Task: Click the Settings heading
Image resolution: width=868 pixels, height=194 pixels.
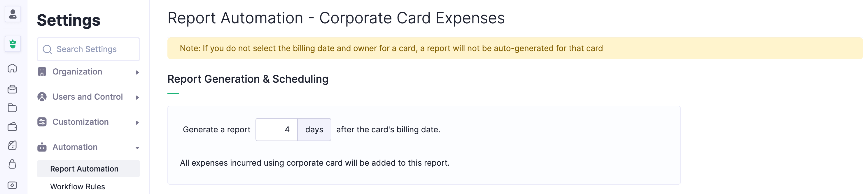Action: click(69, 20)
